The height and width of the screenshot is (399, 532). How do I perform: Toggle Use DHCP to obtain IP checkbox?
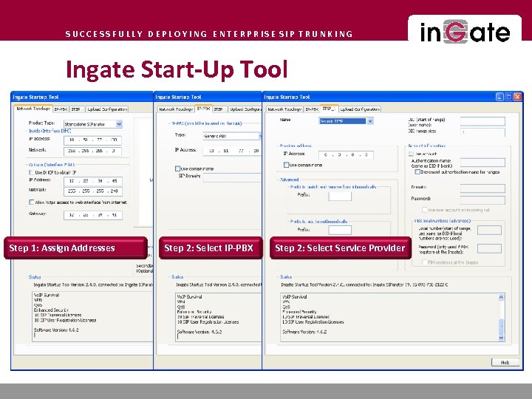(31, 172)
